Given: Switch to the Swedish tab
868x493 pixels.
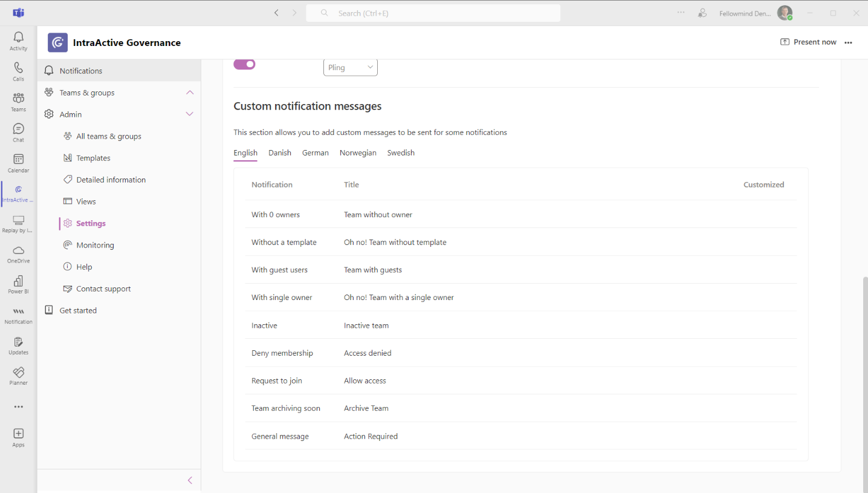Looking at the screenshot, I should [x=401, y=153].
